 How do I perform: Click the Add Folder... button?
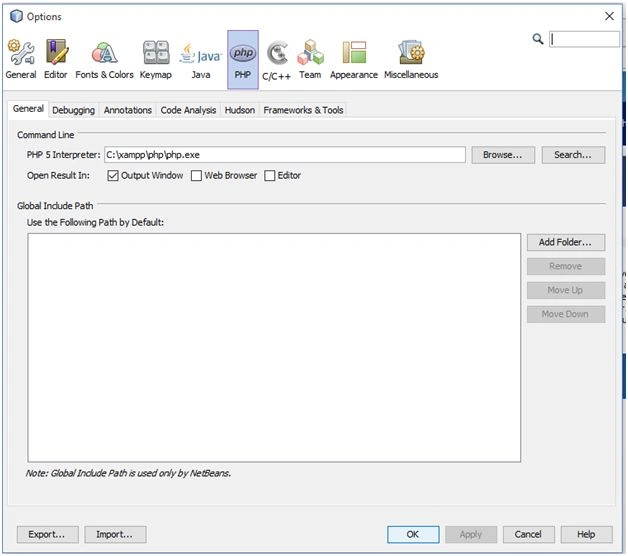[566, 242]
